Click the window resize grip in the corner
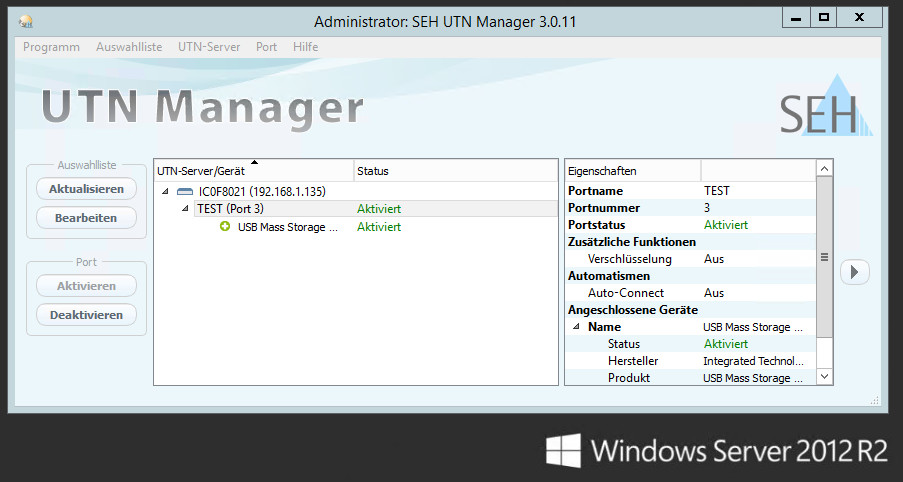Screen dimensions: 903x482 pyautogui.click(x=875, y=399)
